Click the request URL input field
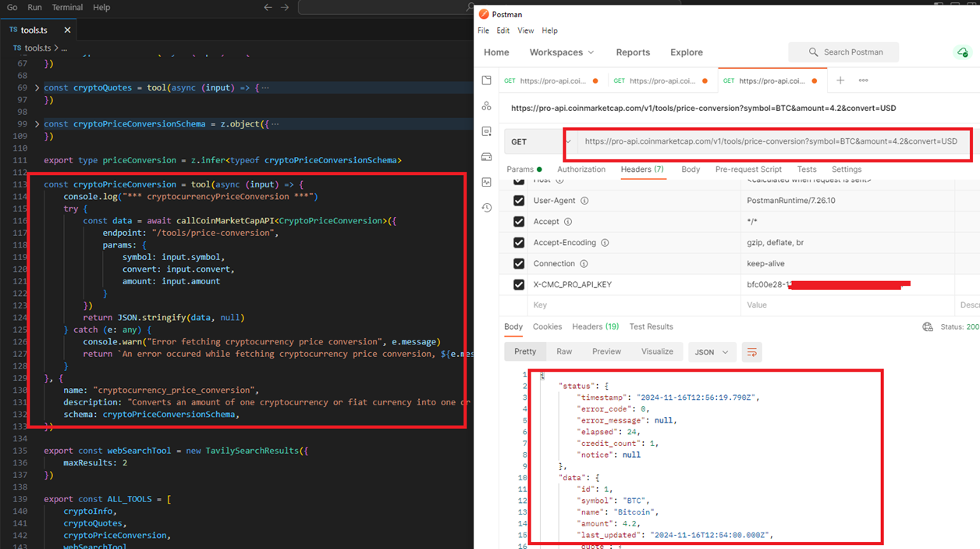The image size is (980, 549). tap(771, 142)
